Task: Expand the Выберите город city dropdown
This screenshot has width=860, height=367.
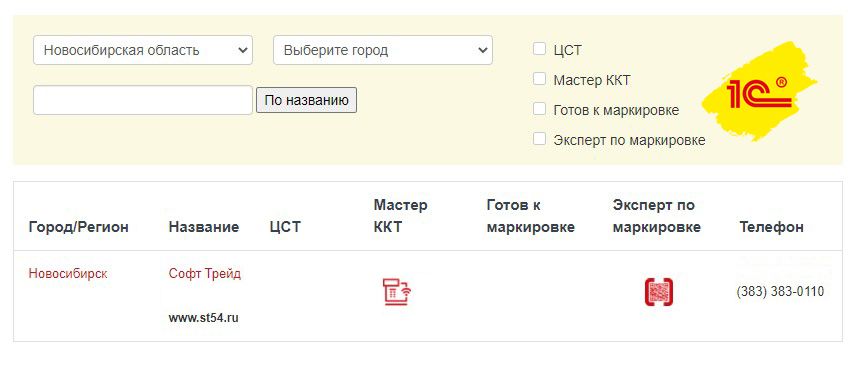Action: tap(383, 50)
